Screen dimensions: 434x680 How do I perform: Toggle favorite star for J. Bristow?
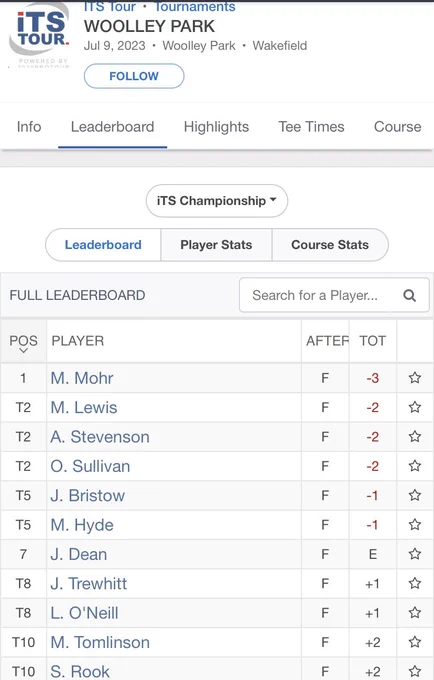pyautogui.click(x=414, y=495)
